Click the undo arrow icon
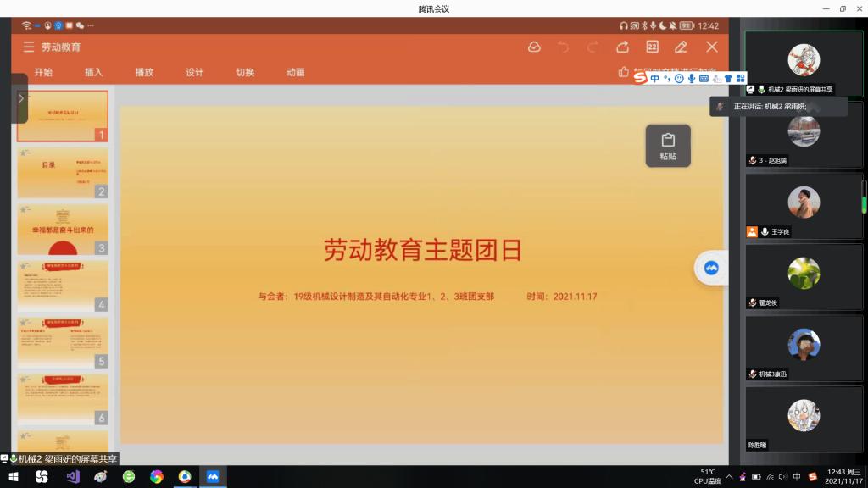 [x=564, y=47]
